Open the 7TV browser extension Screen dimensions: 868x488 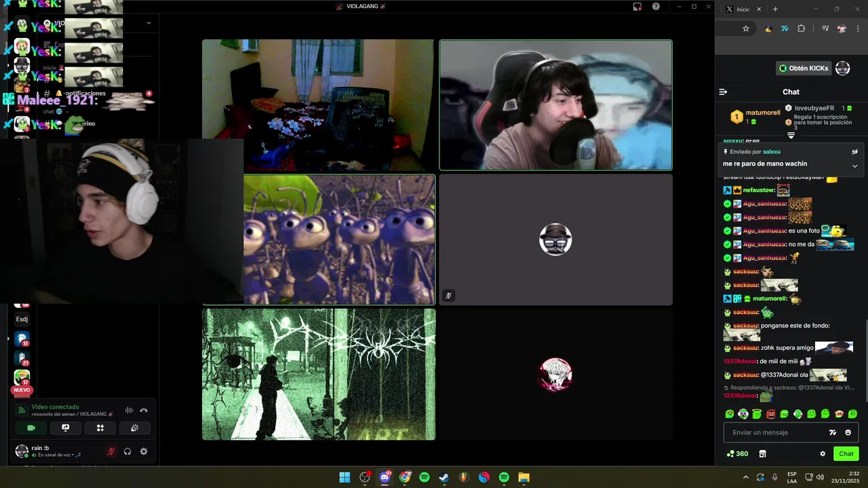coord(785,28)
